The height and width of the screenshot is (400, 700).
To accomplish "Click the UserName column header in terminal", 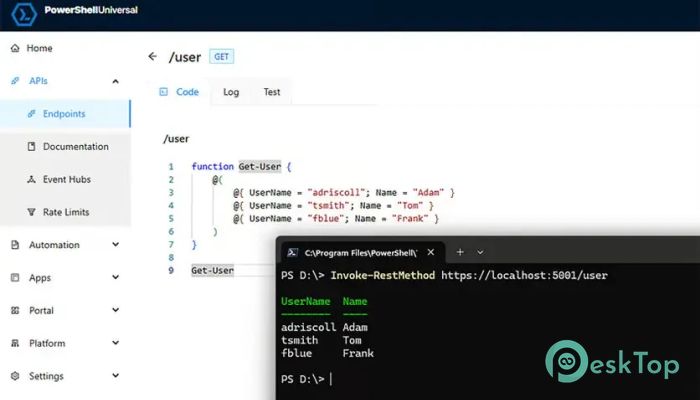I will tap(306, 301).
